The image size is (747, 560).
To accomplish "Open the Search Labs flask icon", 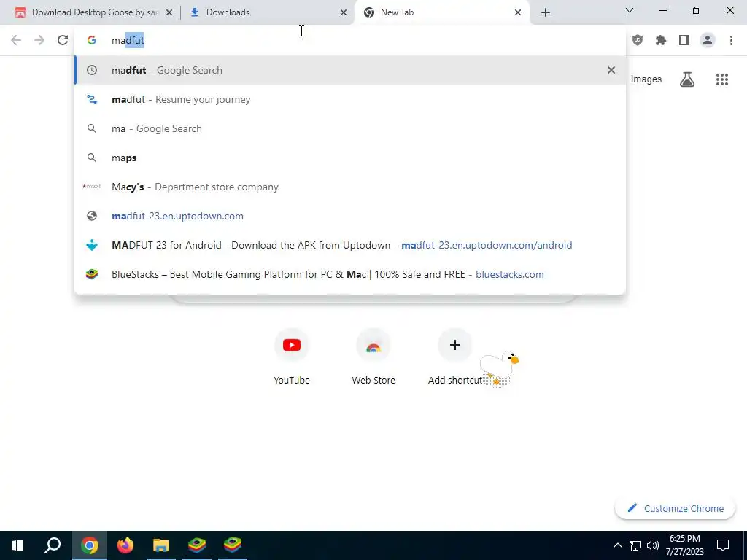I will (687, 79).
